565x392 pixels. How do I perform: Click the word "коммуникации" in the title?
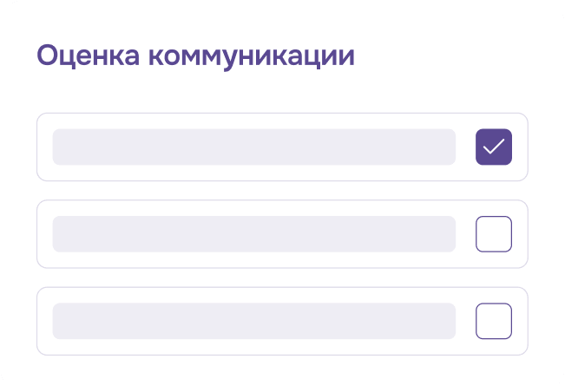pos(252,57)
